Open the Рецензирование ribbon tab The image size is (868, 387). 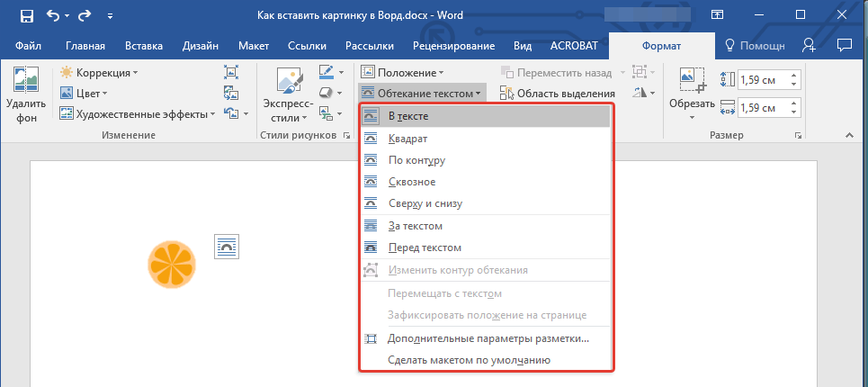[x=453, y=46]
